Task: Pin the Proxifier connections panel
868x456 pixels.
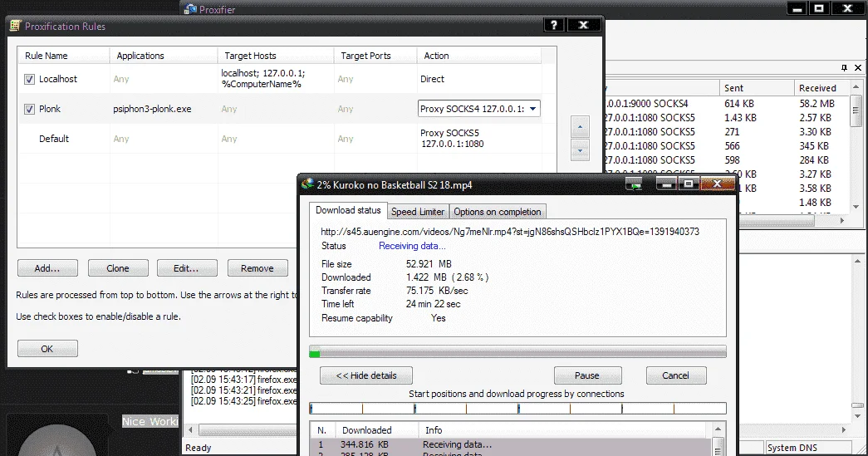Action: coord(844,67)
